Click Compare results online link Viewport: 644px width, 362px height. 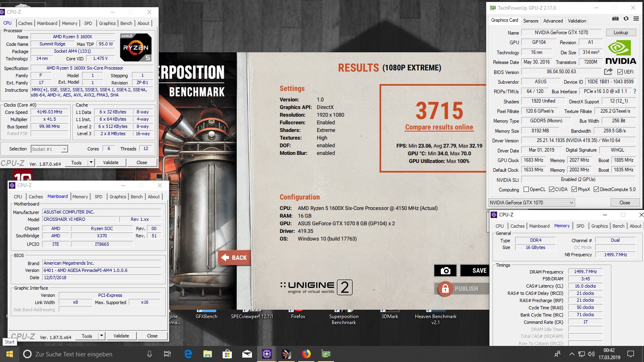point(439,127)
